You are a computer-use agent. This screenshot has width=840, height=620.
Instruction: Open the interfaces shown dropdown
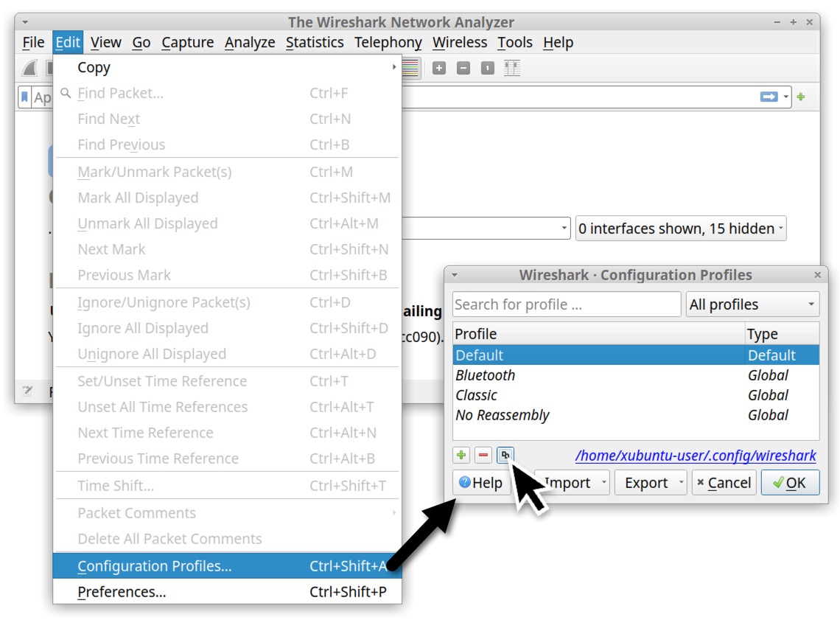click(x=681, y=229)
